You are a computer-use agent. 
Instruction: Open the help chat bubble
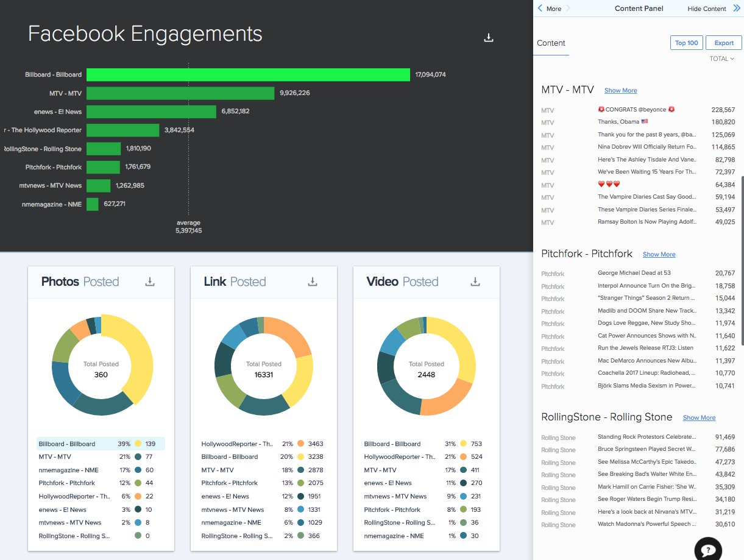[708, 550]
